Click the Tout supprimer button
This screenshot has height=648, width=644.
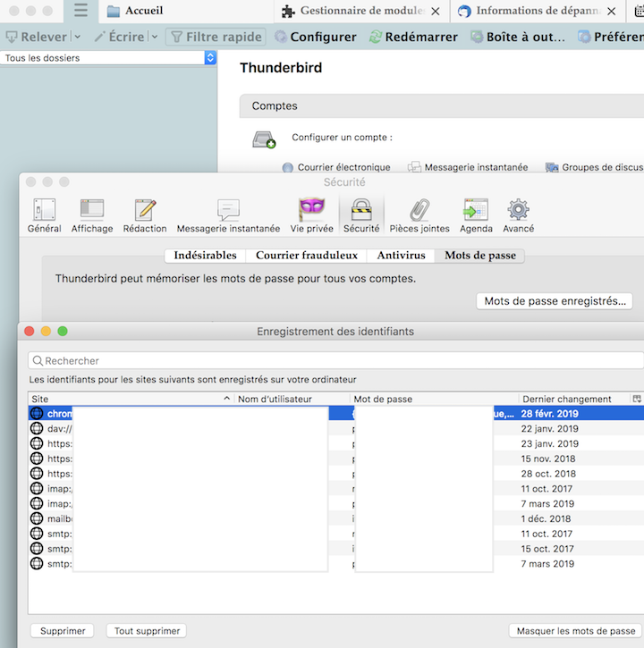click(147, 631)
